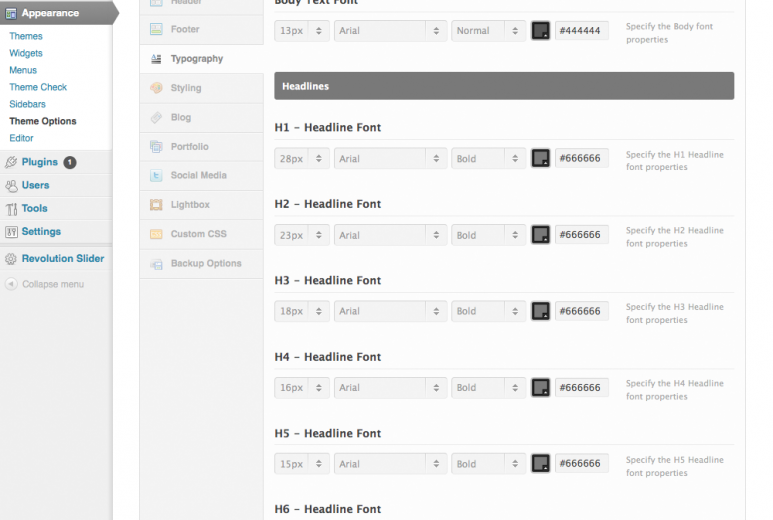Click the Backup Options icon

tap(156, 264)
